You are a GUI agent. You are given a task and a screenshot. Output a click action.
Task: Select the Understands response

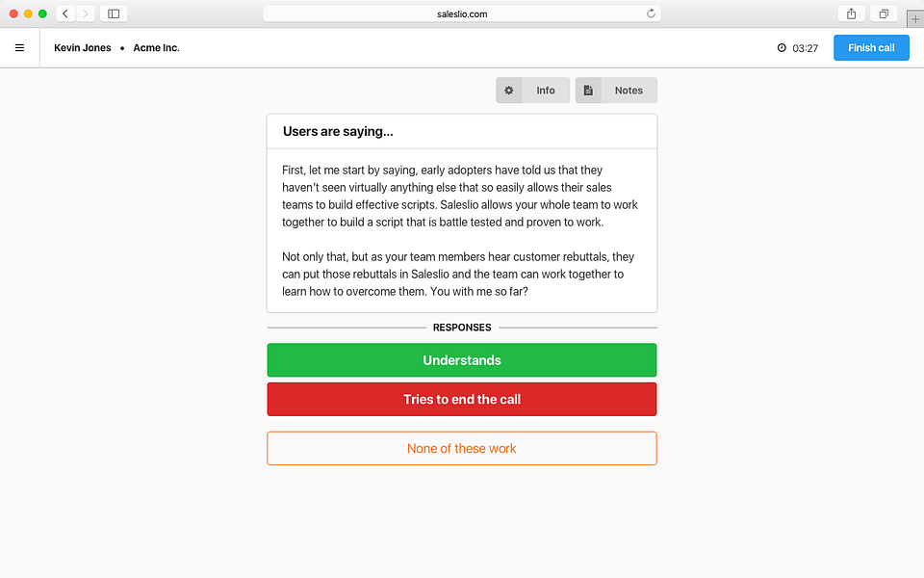(x=462, y=360)
